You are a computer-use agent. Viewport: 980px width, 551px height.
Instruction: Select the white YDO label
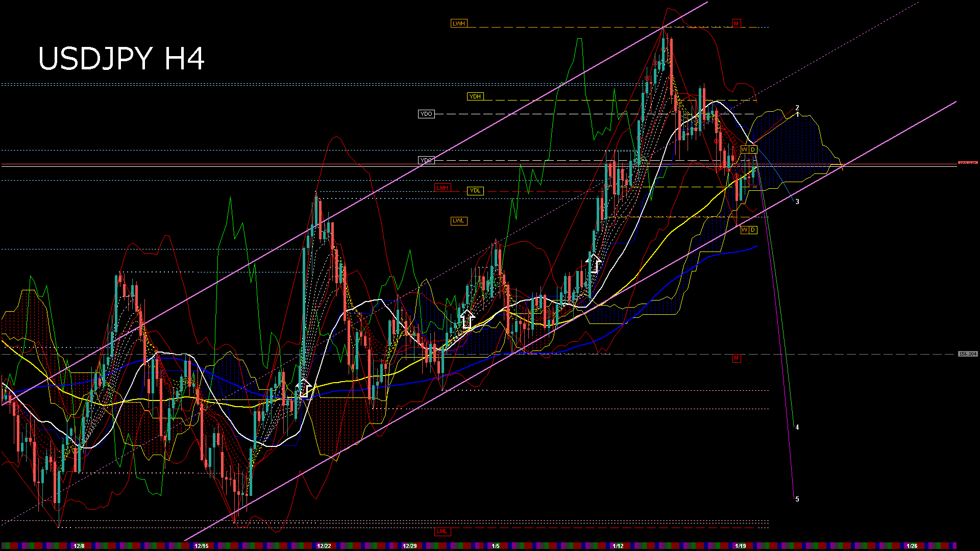point(426,114)
